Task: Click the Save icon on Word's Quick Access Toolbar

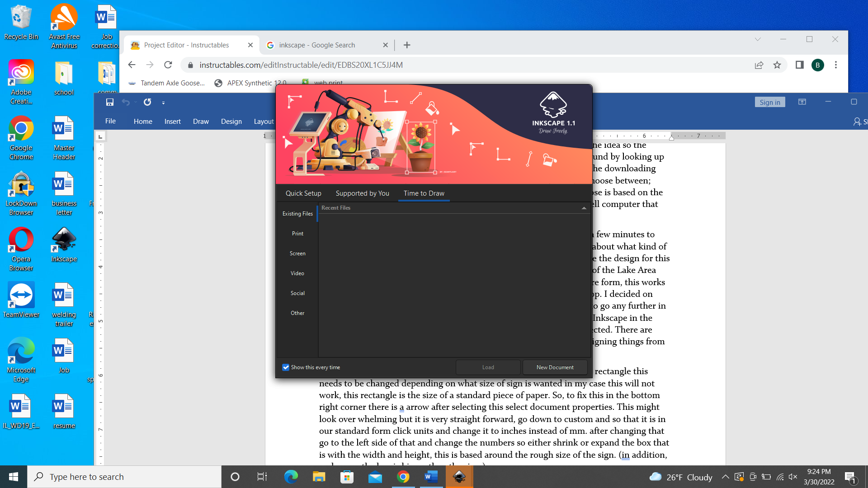Action: (x=109, y=103)
